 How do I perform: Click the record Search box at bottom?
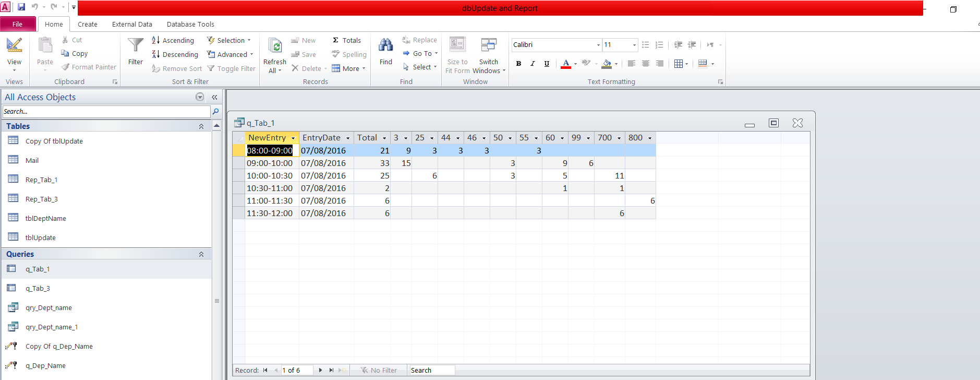[x=432, y=370]
